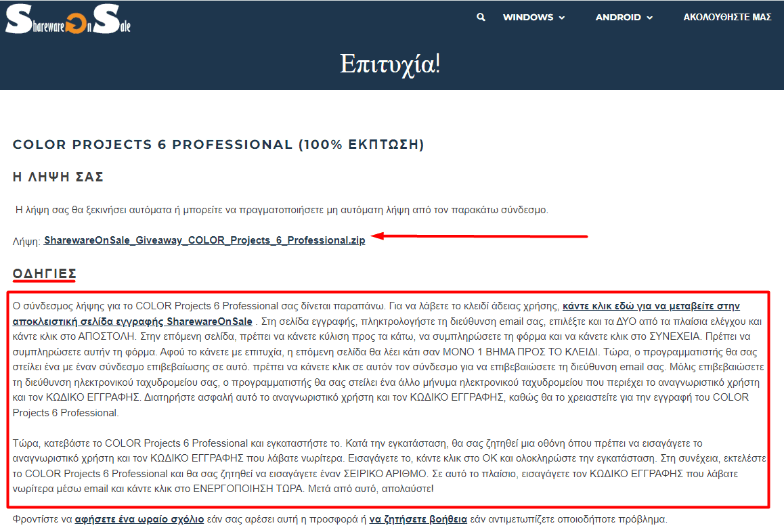Click the 'αφήσετε ένα ωραίο σχόλιο' link
The height and width of the screenshot is (532, 784).
point(139,519)
